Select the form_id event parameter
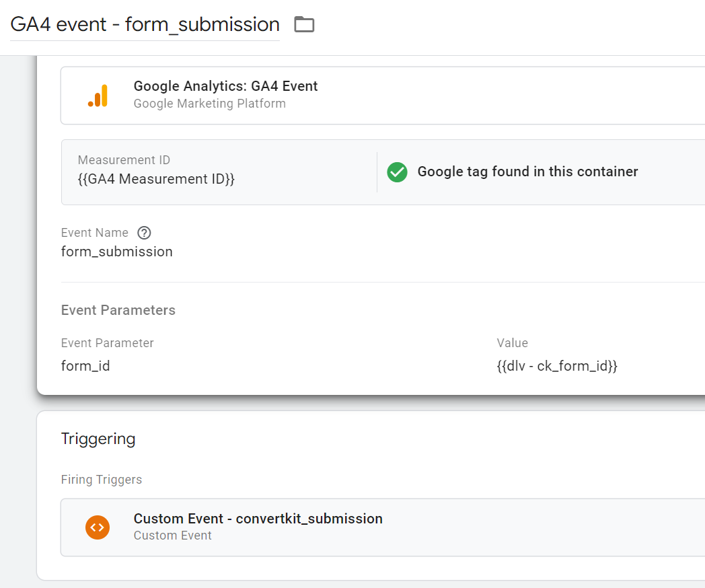 [85, 366]
